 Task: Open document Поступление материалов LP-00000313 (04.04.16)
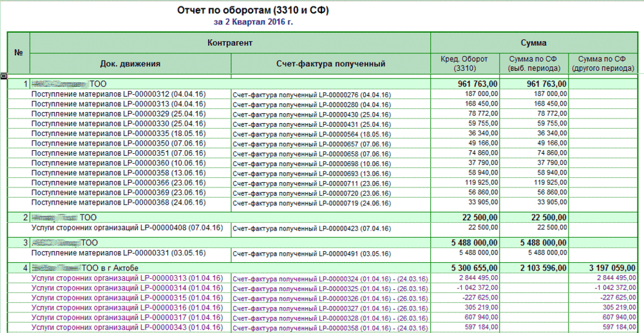118,104
